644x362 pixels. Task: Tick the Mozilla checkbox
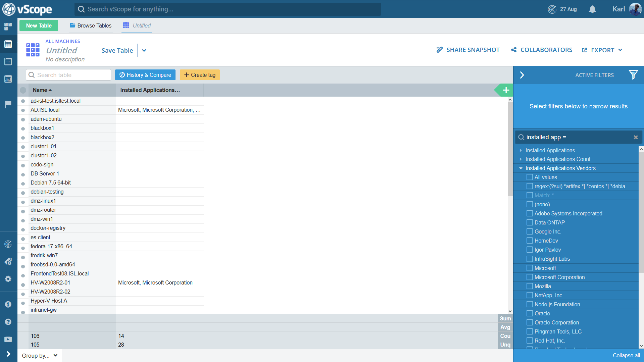pyautogui.click(x=530, y=286)
